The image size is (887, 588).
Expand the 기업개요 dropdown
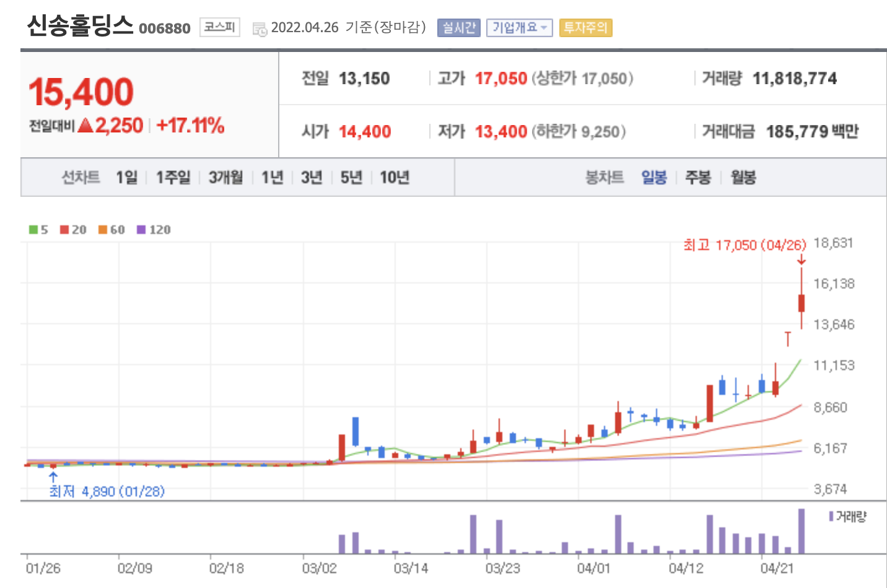tap(519, 28)
